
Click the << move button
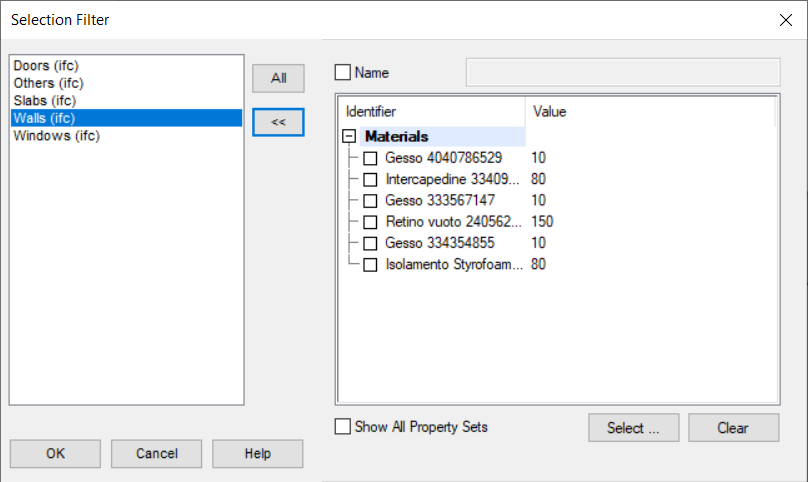click(x=278, y=121)
